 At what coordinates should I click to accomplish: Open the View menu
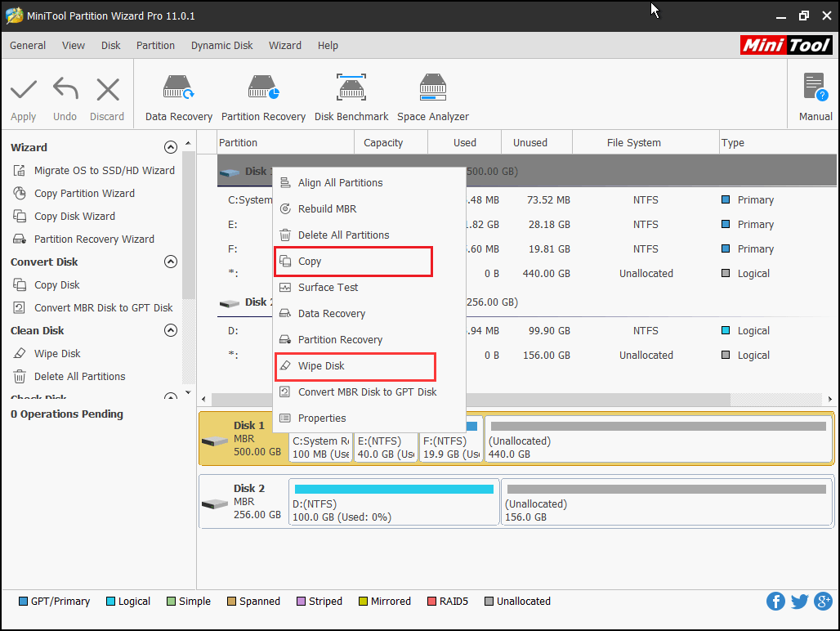click(74, 46)
